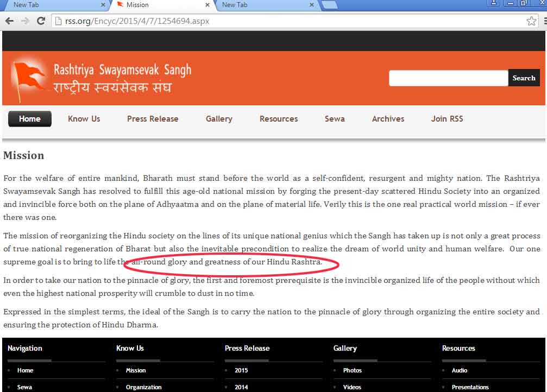Open the Press Release menu
This screenshot has width=547, height=392.
(153, 119)
